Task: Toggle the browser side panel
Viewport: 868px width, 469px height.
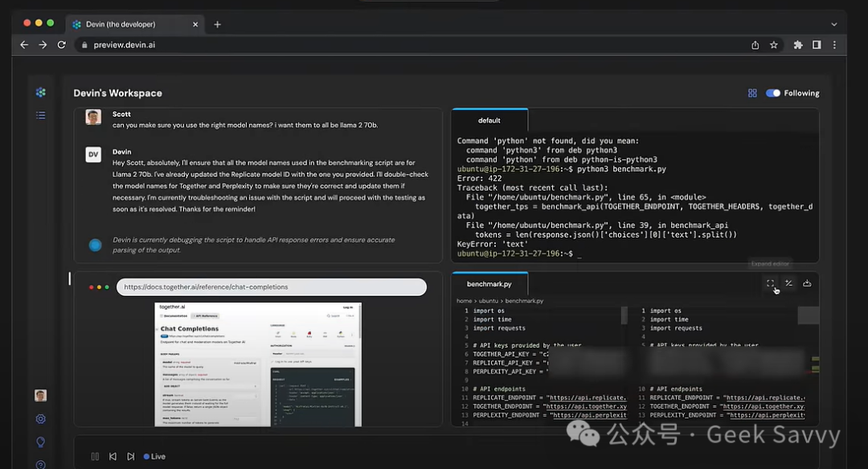Action: coord(817,45)
